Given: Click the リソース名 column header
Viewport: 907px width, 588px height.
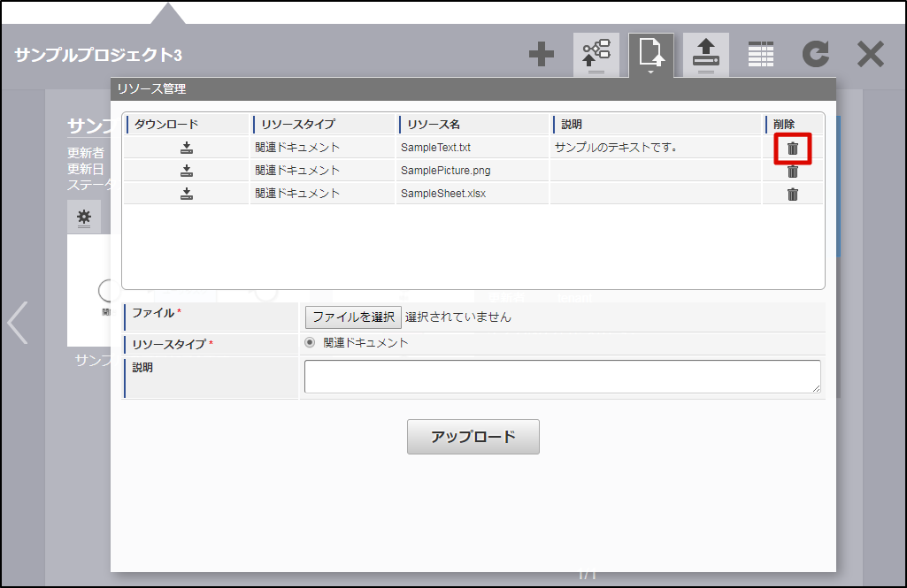Looking at the screenshot, I should (x=472, y=125).
